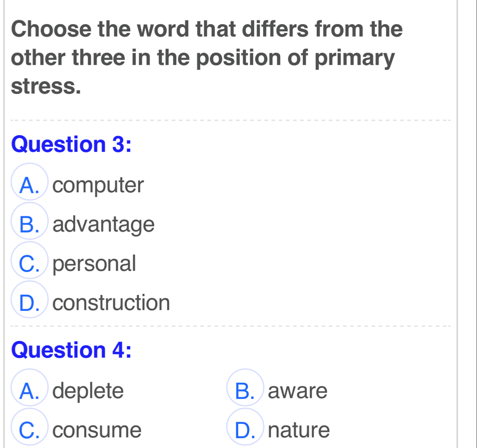The width and height of the screenshot is (477, 448).
Task: Select option C circle for personal
Action: coord(31,264)
